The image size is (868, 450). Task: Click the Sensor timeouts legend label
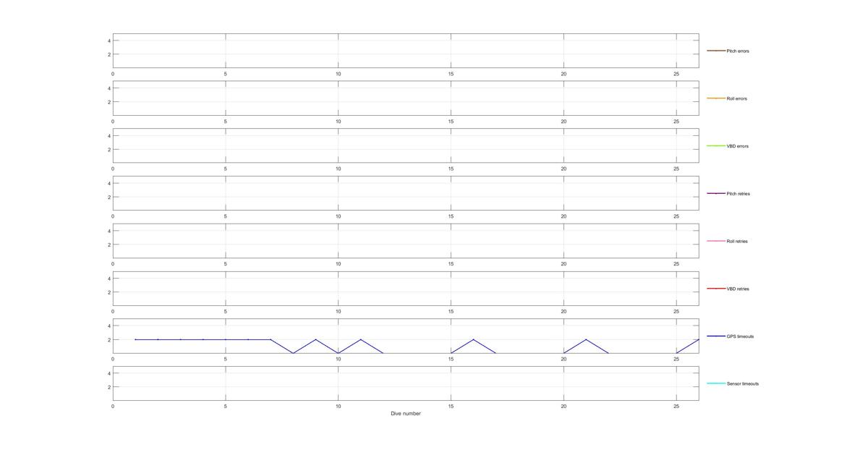[x=743, y=384]
